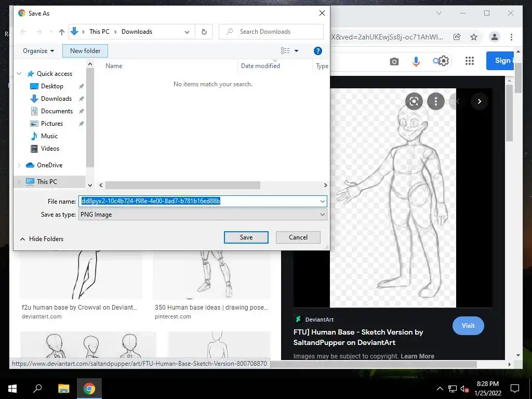
Task: Close the Save As dialog
Action: click(322, 13)
